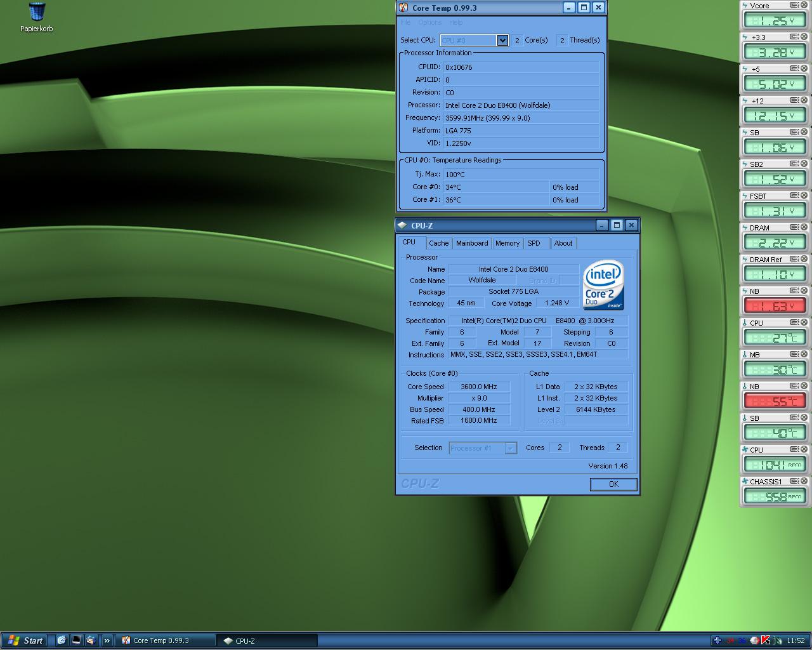
Task: Click the Intel Core 2 Duo logo
Action: (x=603, y=285)
